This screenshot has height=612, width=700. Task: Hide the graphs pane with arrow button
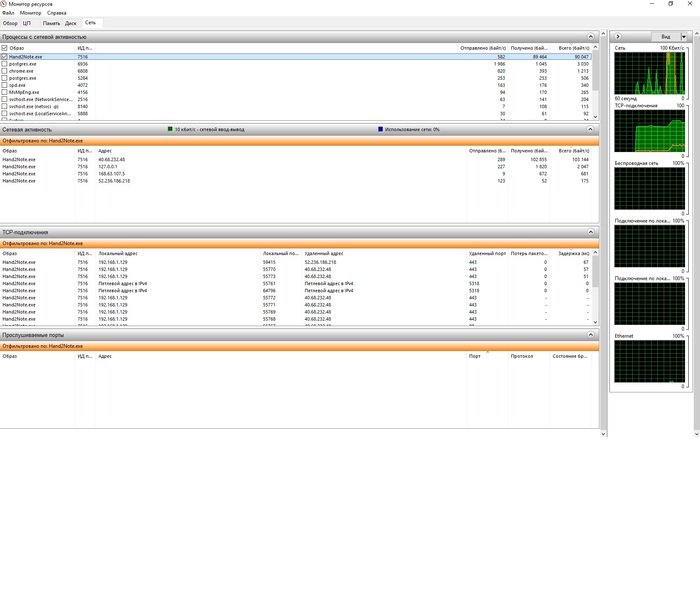coord(618,37)
